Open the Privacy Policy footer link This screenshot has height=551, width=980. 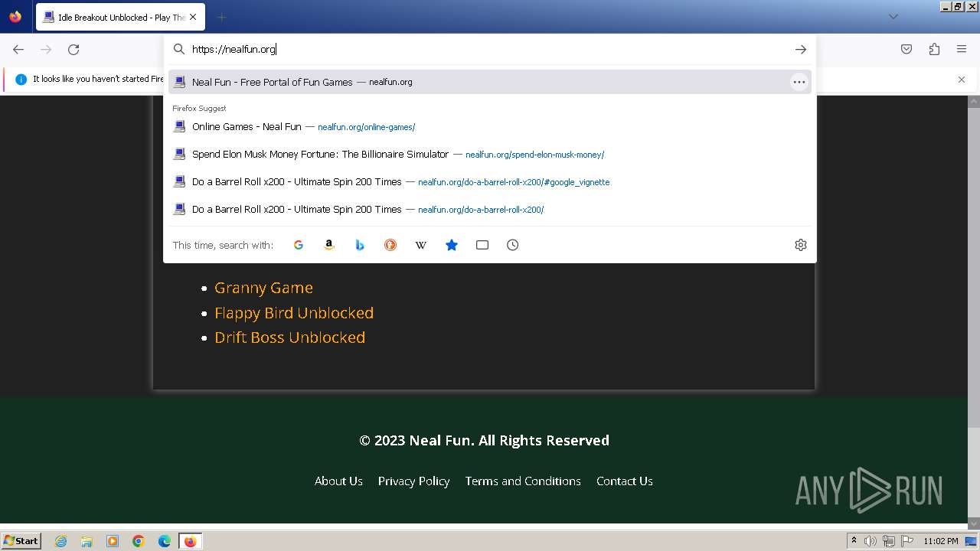(x=413, y=481)
